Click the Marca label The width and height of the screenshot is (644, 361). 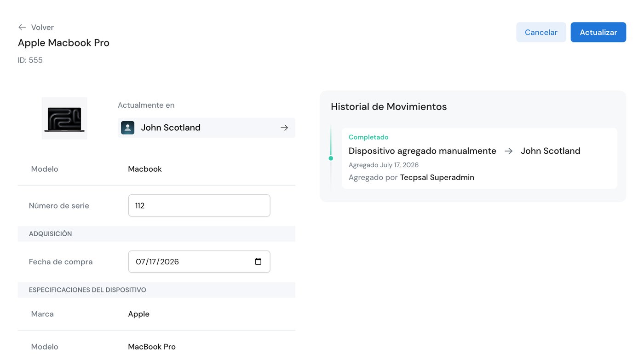point(42,314)
